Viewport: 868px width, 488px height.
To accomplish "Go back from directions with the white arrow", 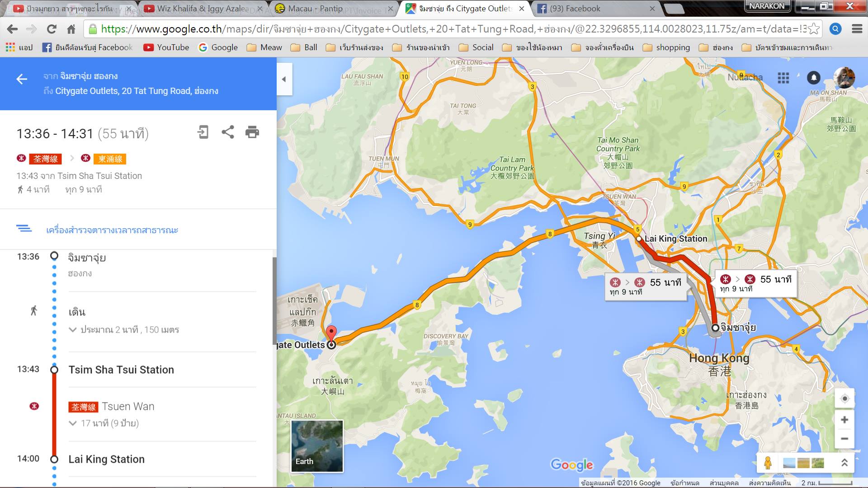I will point(22,80).
